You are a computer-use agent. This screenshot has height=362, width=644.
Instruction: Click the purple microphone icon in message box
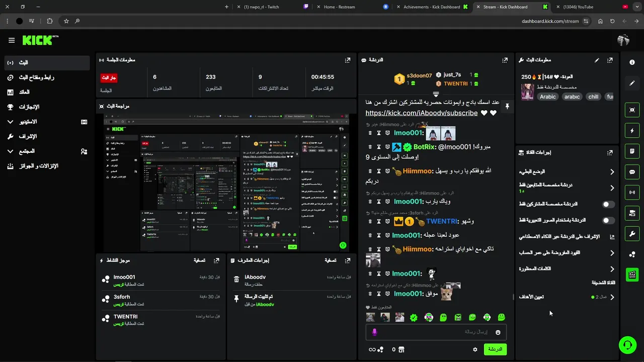pyautogui.click(x=374, y=332)
